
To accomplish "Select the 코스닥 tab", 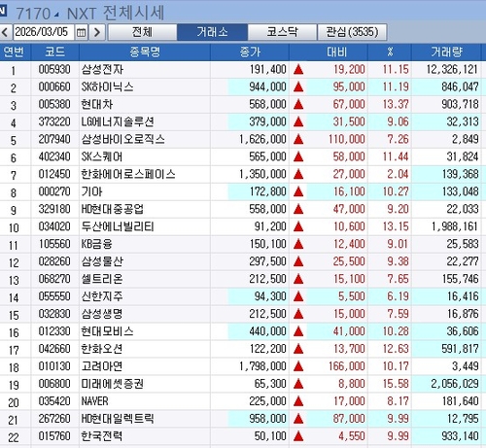I will (x=282, y=32).
